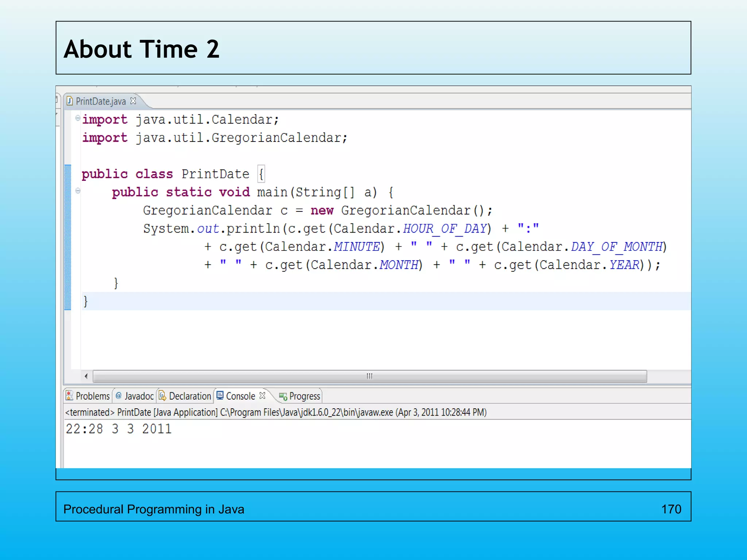Click the HOUR_OF_DAY constant in code
This screenshot has height=560, width=747.
pyautogui.click(x=445, y=229)
